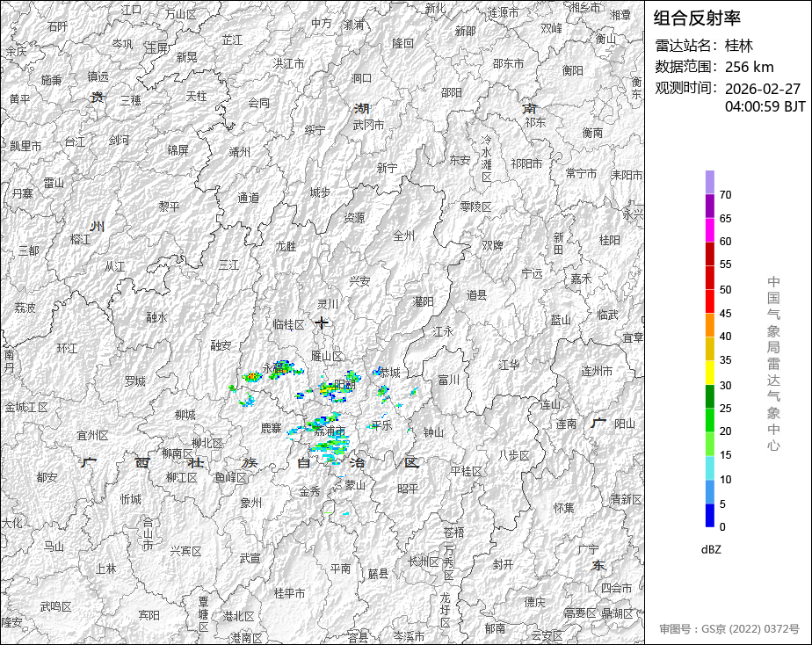Click the 资源 map label
812x645 pixels.
(x=354, y=218)
